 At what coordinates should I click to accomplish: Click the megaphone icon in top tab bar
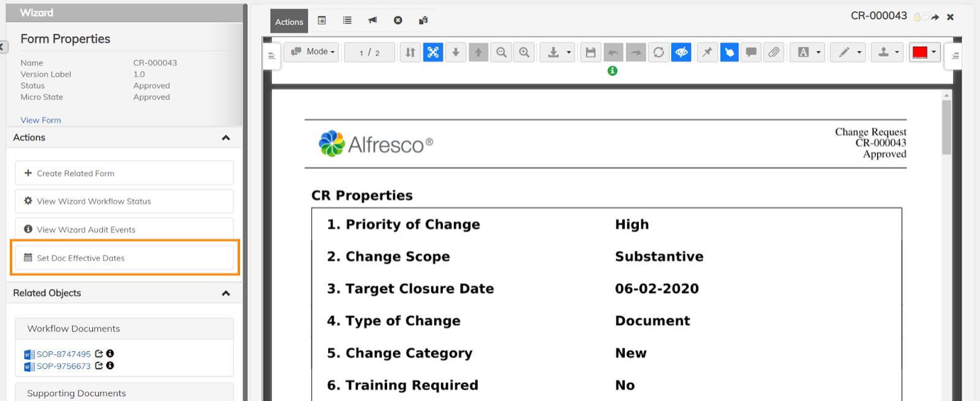tap(372, 20)
